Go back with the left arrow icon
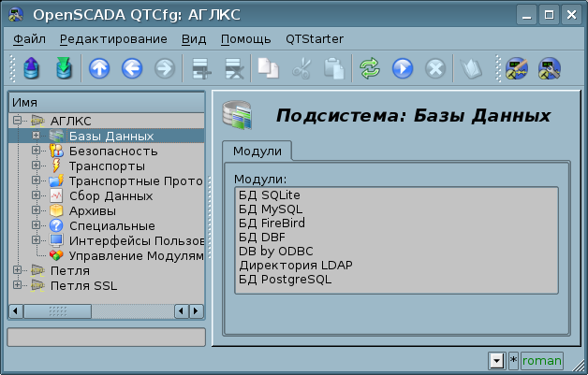Viewport: 588px width, 375px height. pos(132,68)
